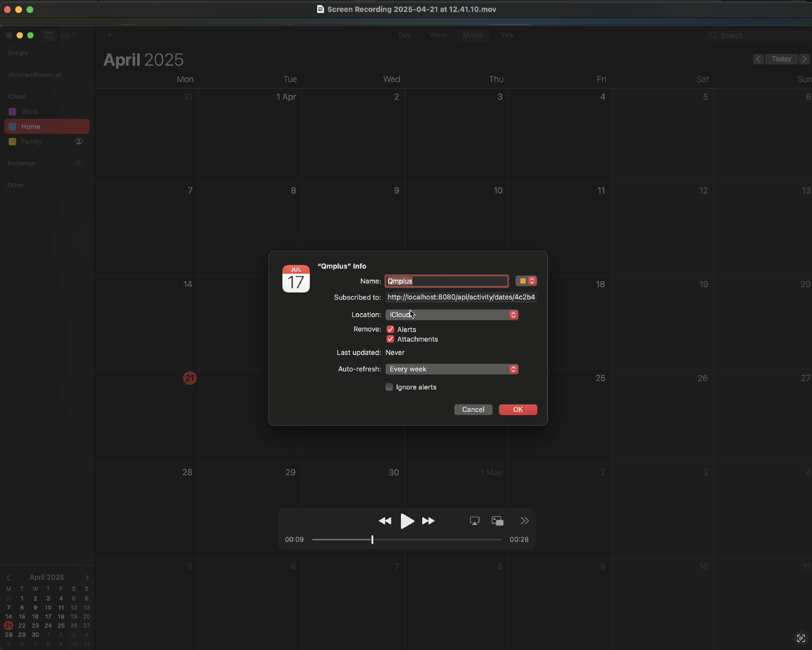The height and width of the screenshot is (650, 812).
Task: Open the Location dropdown set to iCloud
Action: tap(452, 315)
